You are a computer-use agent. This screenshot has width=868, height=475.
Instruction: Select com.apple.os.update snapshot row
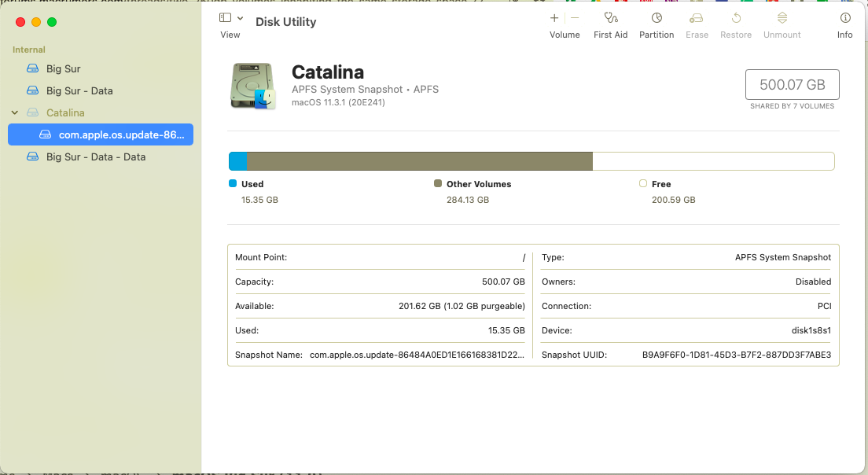pyautogui.click(x=100, y=134)
